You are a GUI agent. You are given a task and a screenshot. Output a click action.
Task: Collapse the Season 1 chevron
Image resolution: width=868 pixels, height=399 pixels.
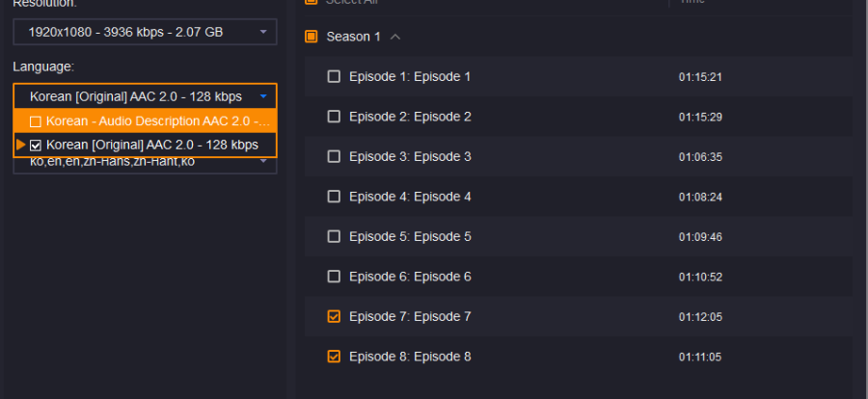(395, 37)
